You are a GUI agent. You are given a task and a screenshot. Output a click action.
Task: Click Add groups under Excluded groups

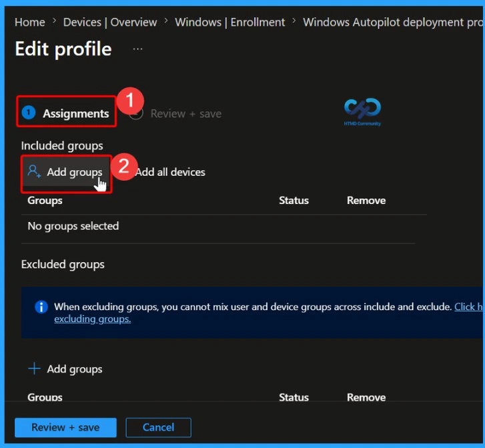pyautogui.click(x=65, y=369)
